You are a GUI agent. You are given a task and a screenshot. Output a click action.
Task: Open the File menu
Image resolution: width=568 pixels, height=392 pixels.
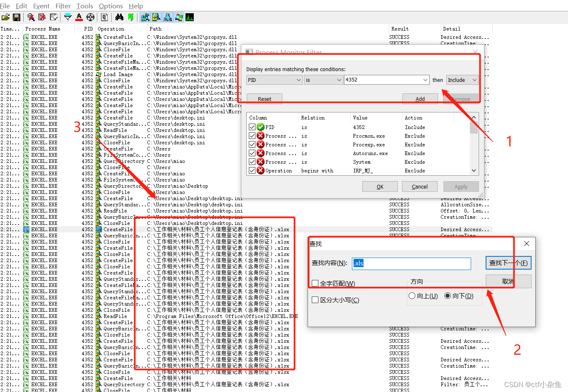(x=5, y=6)
